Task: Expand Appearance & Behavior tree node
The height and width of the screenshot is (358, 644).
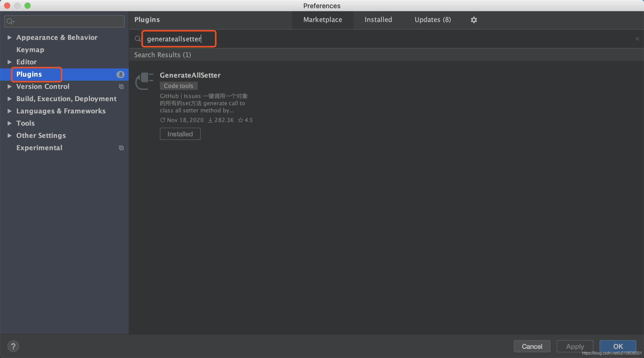Action: (9, 38)
